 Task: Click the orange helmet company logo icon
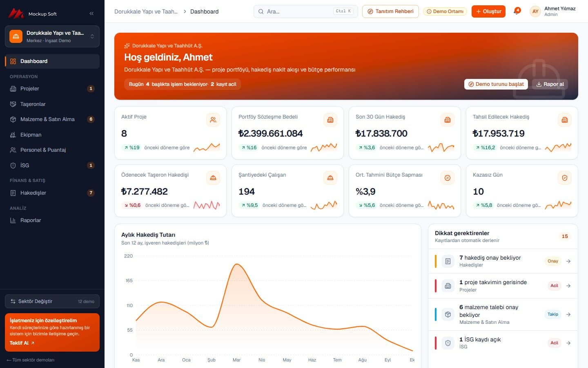point(16,36)
